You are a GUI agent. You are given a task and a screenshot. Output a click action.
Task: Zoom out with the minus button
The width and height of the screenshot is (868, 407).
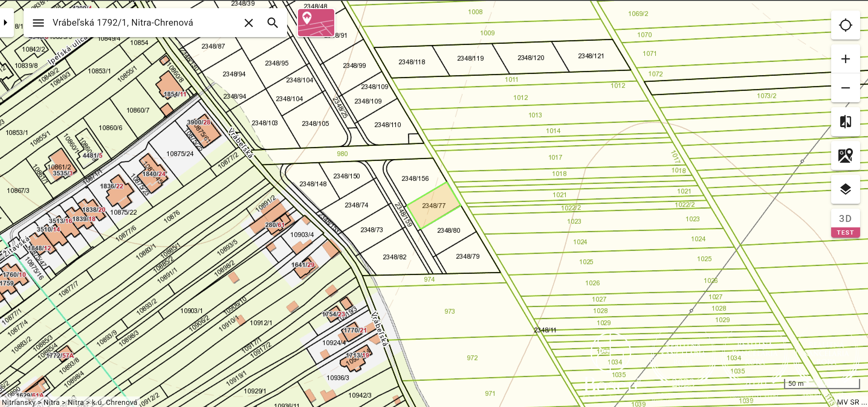pyautogui.click(x=845, y=88)
